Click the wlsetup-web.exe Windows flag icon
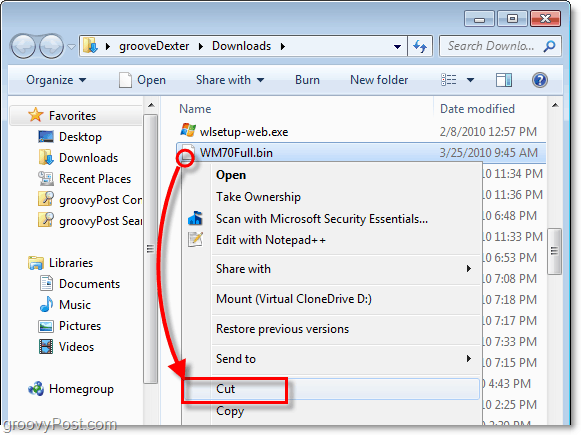This screenshot has width=581, height=435. point(188,131)
